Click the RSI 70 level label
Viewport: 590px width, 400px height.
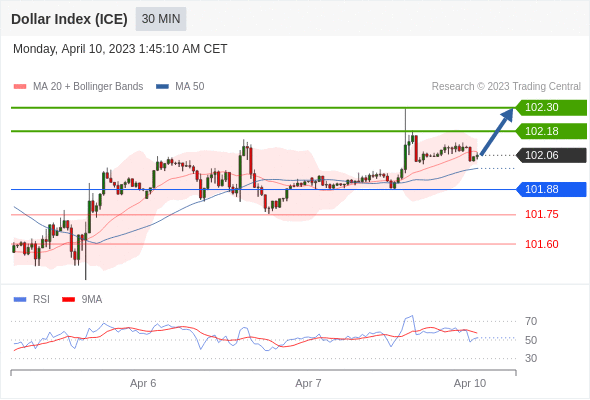[x=531, y=321]
